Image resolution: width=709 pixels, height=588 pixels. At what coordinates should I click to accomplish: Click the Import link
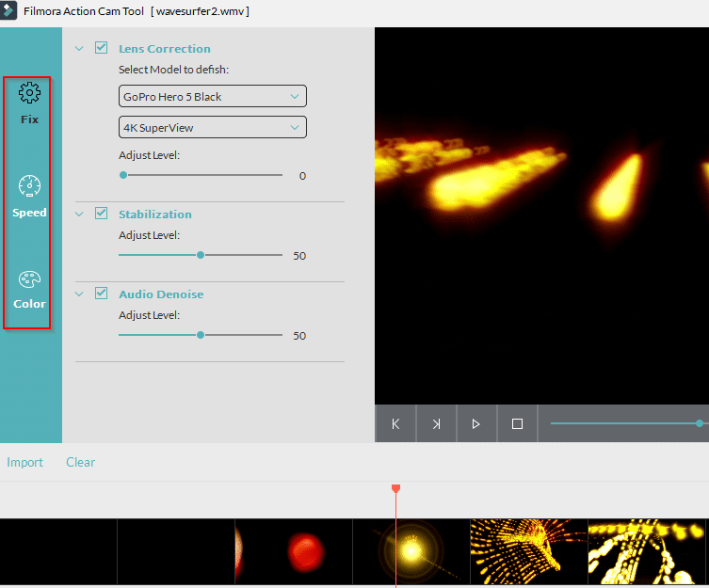coord(24,462)
